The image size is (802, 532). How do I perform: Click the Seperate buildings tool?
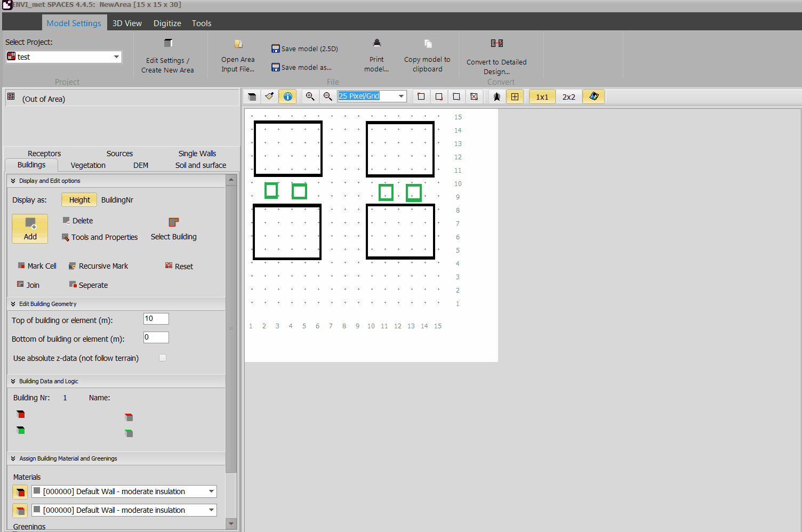[89, 285]
